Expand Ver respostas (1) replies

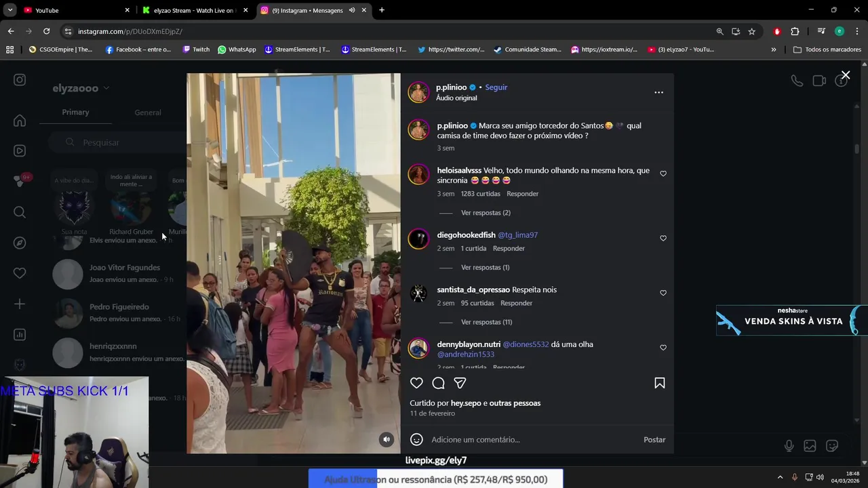coord(485,267)
